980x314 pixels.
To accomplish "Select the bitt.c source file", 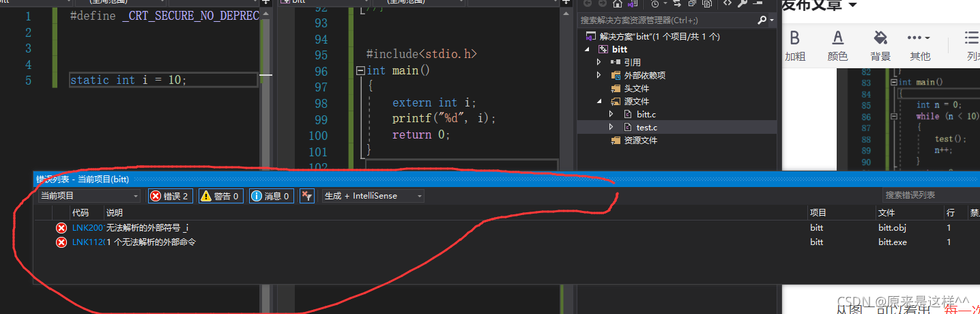I will coord(646,114).
